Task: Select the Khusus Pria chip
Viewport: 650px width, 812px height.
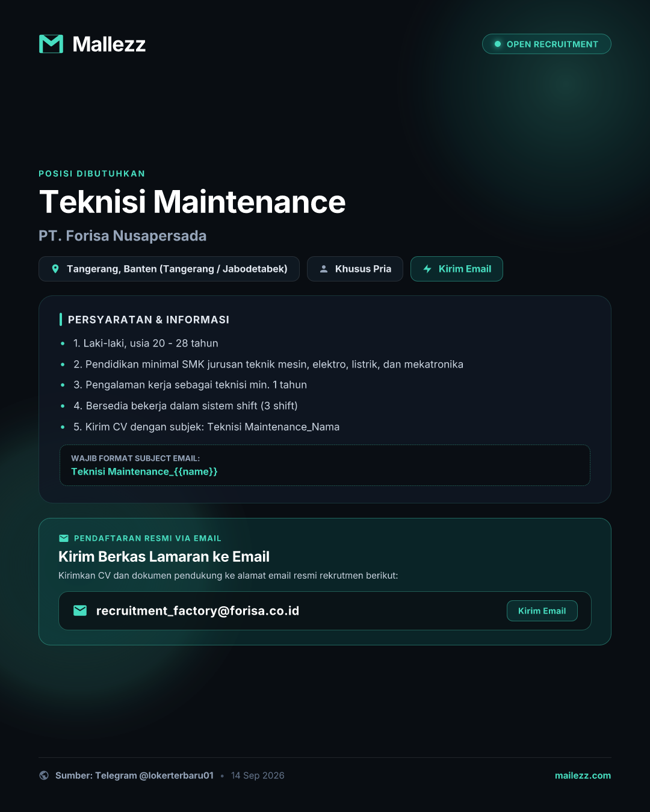Action: tap(355, 269)
